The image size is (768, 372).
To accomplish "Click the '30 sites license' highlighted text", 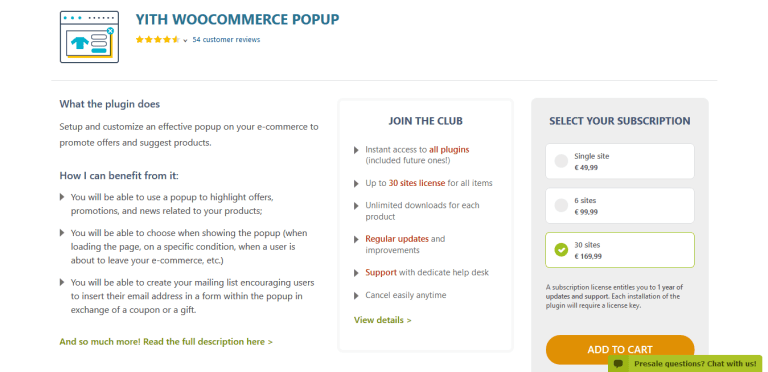I will click(417, 183).
